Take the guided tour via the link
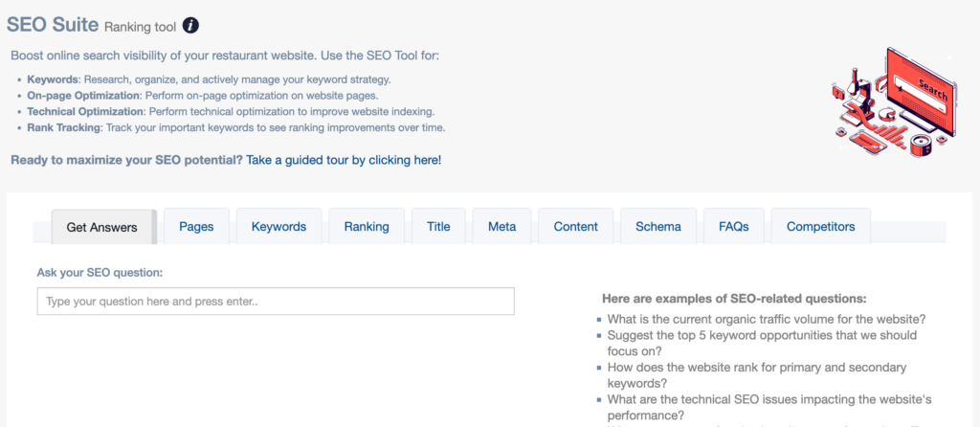 click(344, 160)
